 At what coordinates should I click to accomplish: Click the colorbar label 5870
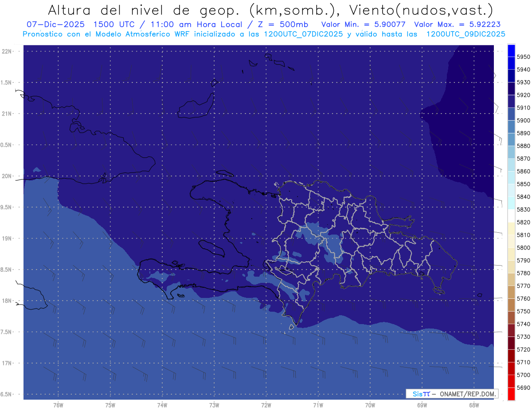coord(524,159)
